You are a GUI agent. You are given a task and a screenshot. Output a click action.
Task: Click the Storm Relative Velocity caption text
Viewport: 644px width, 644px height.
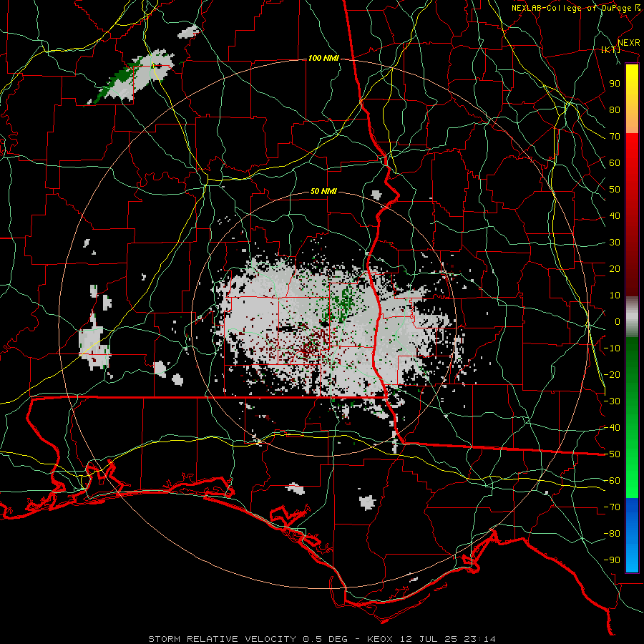322,639
